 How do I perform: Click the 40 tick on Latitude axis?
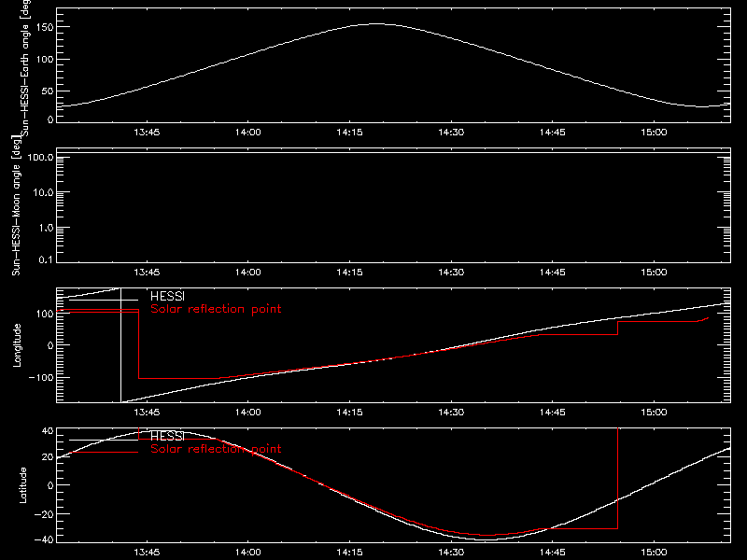[x=48, y=431]
